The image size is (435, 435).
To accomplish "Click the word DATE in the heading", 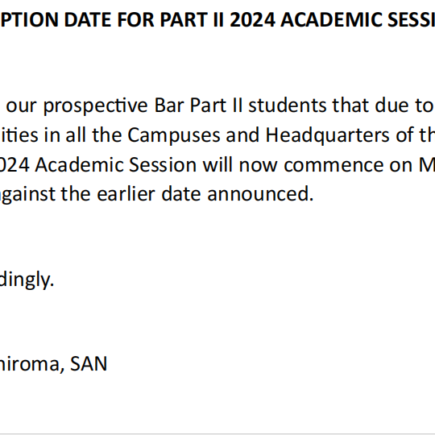I will (88, 20).
